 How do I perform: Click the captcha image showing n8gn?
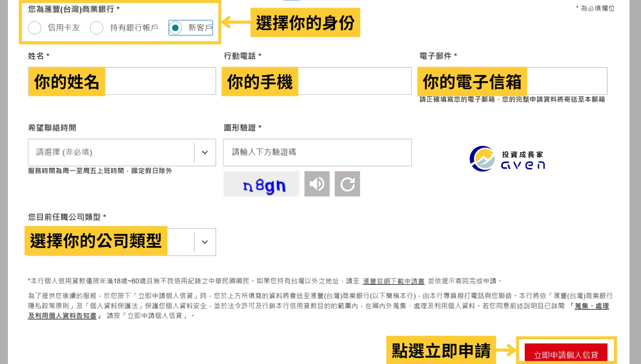tap(262, 184)
